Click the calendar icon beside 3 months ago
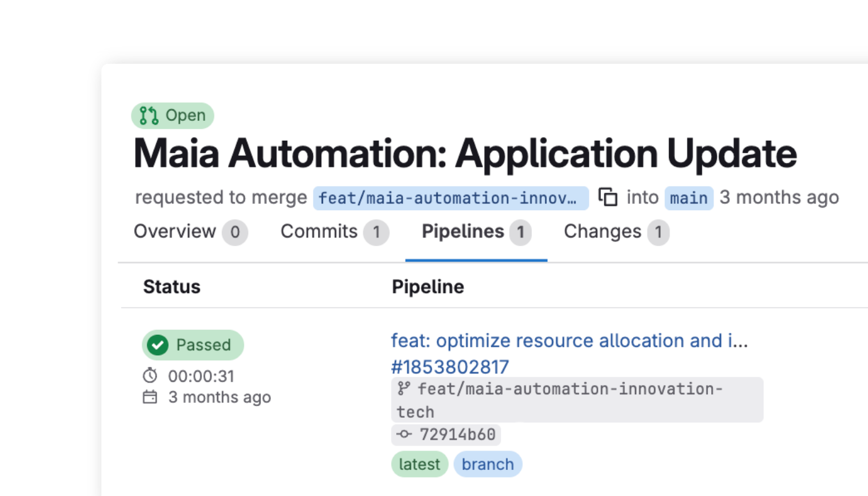868x496 pixels. coord(151,397)
